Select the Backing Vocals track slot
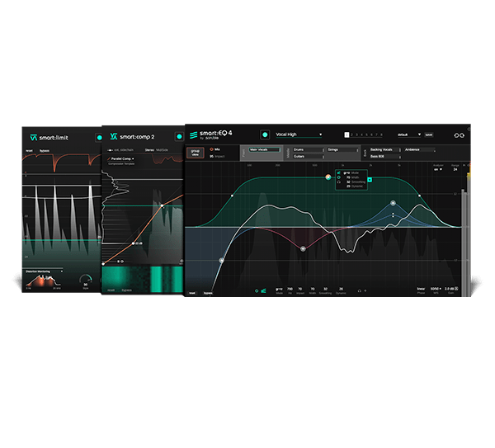The height and width of the screenshot is (448, 495). click(385, 149)
